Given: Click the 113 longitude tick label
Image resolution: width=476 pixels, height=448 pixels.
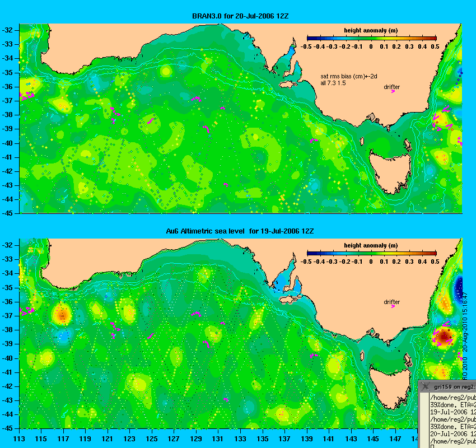Looking at the screenshot, I should click(x=19, y=439).
